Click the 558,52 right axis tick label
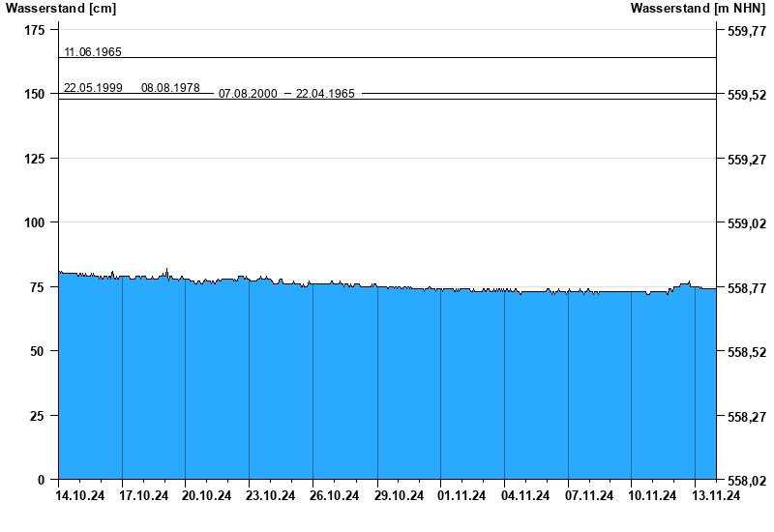Image resolution: width=774 pixels, height=532 pixels. [745, 352]
